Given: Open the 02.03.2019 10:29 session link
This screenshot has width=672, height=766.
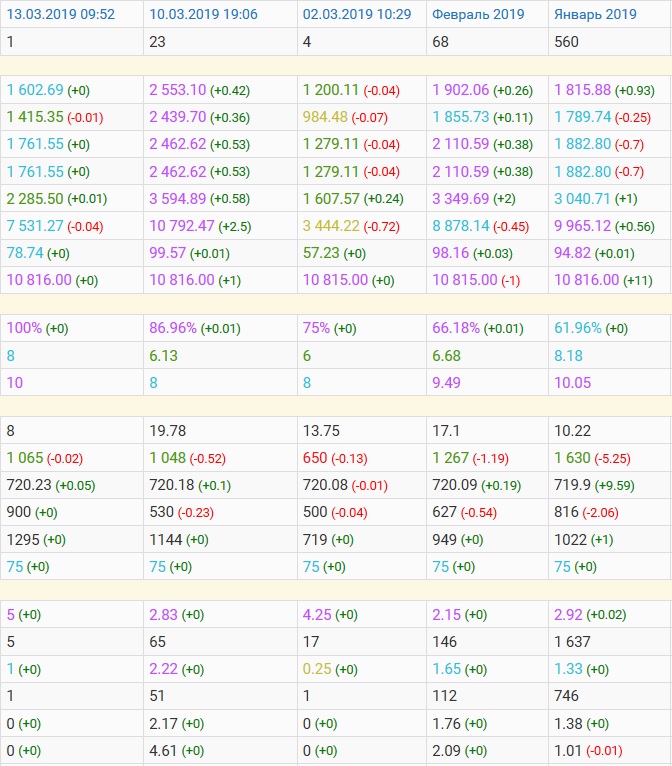Looking at the screenshot, I should pos(356,14).
